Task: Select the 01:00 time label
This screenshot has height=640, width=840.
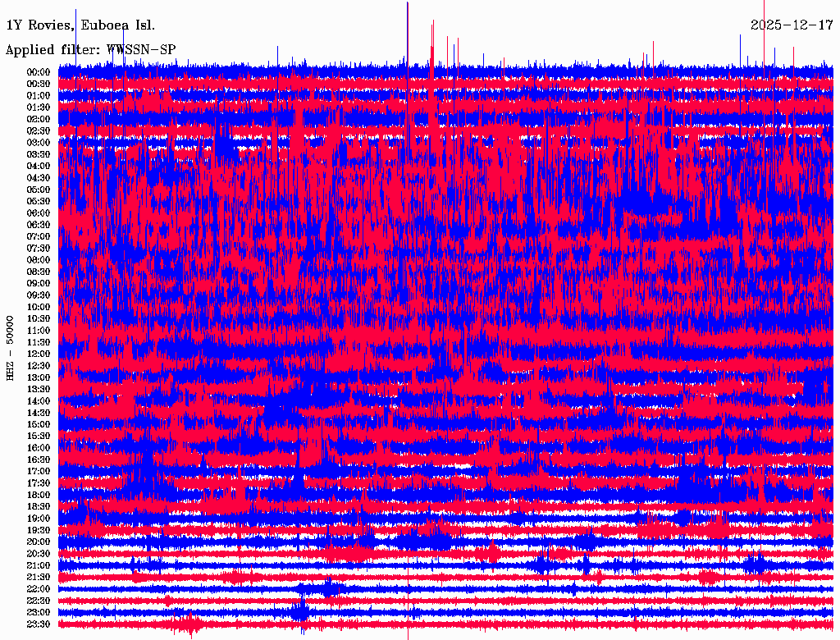Action: [39, 95]
